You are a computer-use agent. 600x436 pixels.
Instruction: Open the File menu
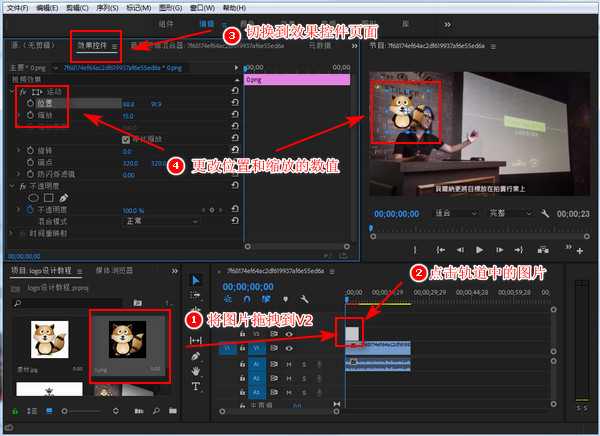click(x=18, y=8)
